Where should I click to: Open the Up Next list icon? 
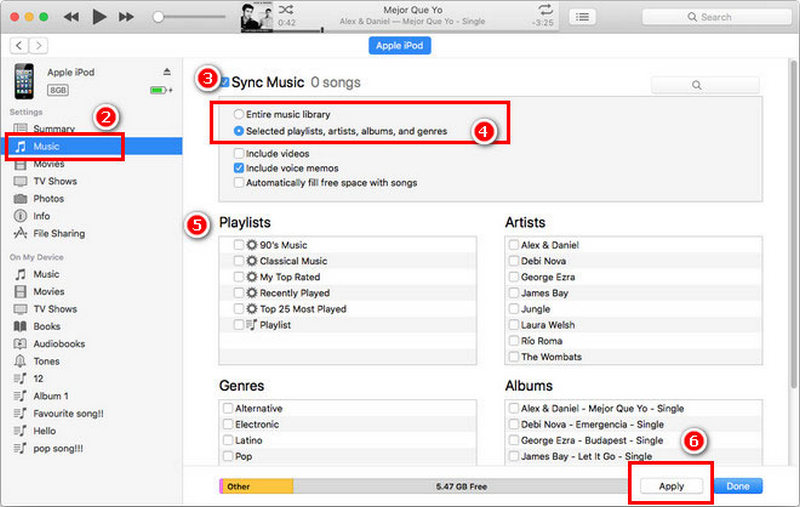click(582, 17)
